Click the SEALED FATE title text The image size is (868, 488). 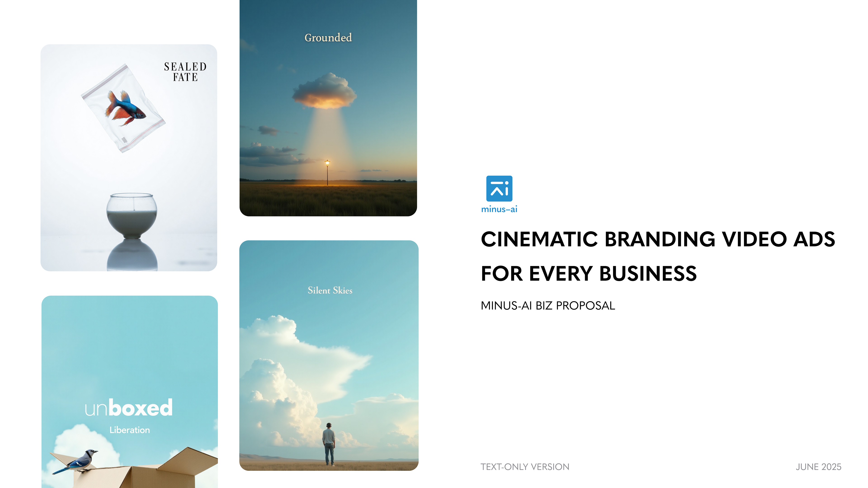click(x=185, y=72)
